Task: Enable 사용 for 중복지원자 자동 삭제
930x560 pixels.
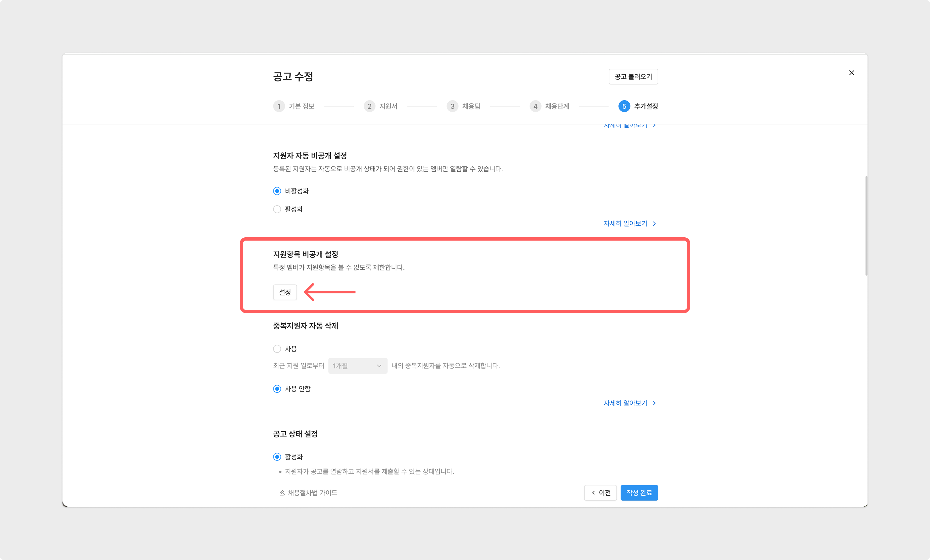Action: pyautogui.click(x=277, y=349)
